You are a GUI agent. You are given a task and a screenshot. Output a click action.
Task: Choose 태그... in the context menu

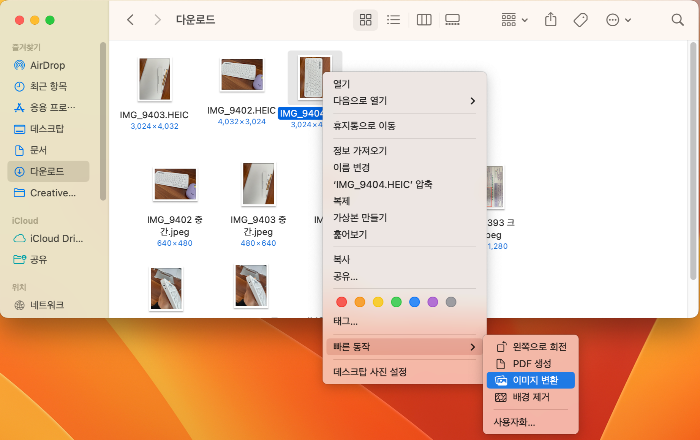coord(404,321)
